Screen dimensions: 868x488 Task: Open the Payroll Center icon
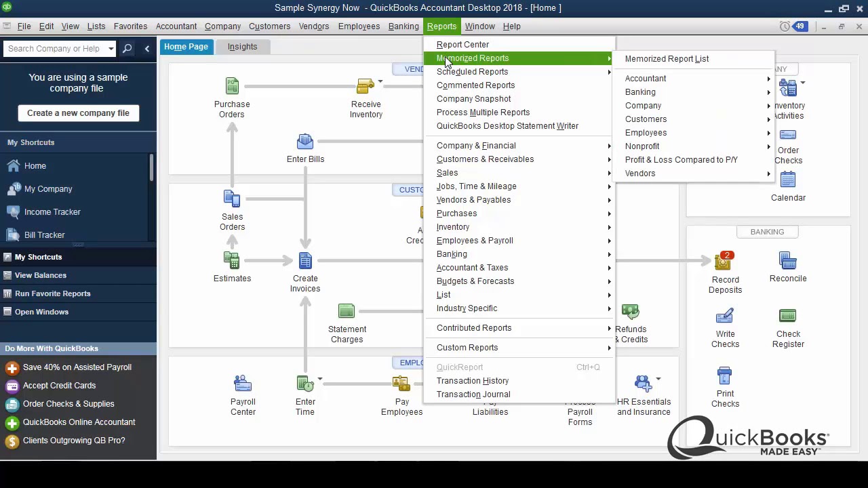[x=243, y=384]
